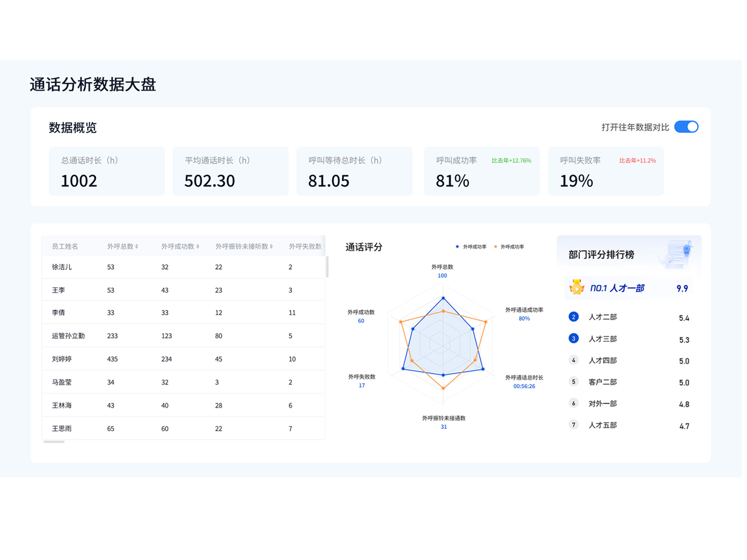Select employee name 王李 in the table

coord(58,290)
